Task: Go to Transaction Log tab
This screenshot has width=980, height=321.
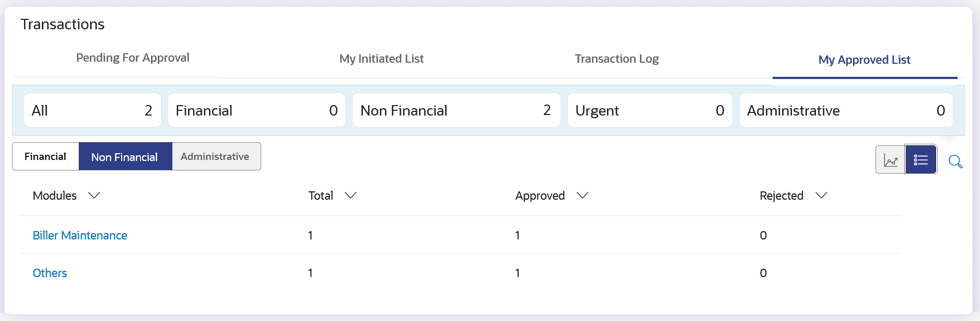Action: coord(616,59)
